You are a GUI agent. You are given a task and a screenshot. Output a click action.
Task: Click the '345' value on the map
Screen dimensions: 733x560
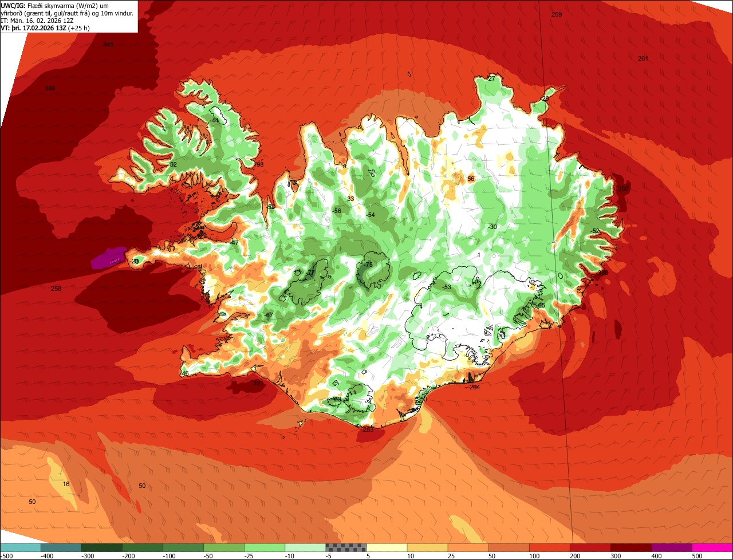[x=108, y=45]
